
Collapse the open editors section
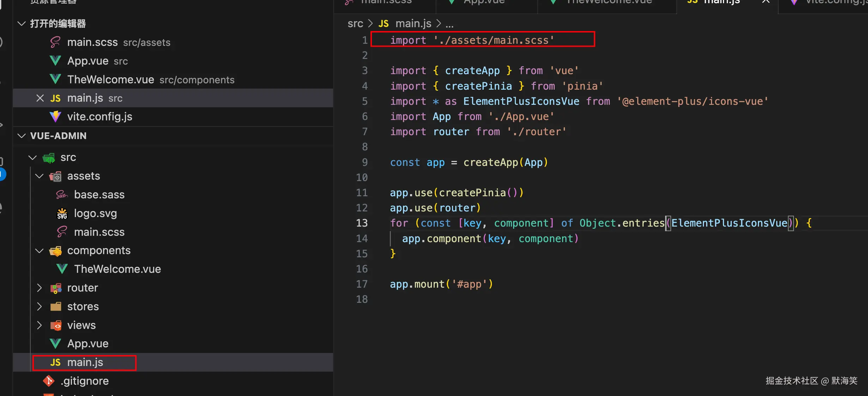pyautogui.click(x=22, y=24)
